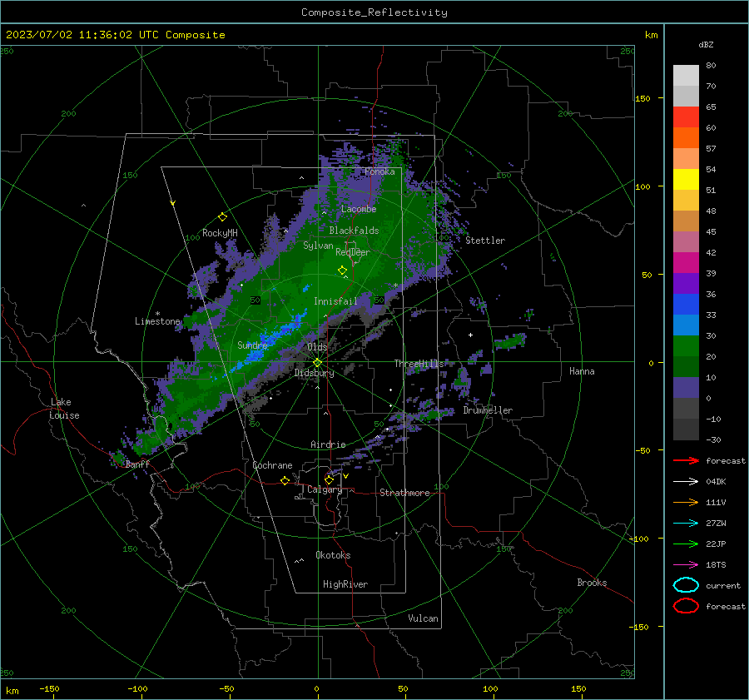
Task: Click the RedDeer city label
Action: (353, 252)
